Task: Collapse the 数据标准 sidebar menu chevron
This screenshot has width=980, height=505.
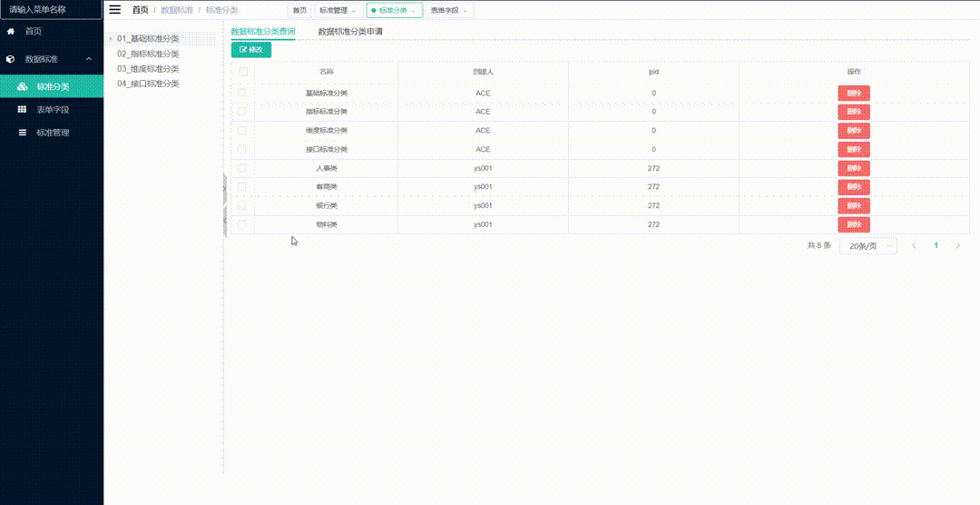Action: click(89, 59)
